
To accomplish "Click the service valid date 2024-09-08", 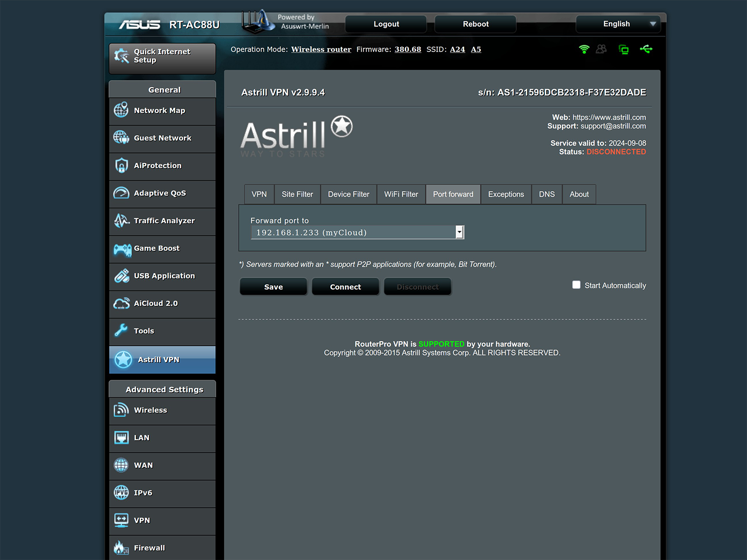I will tap(627, 143).
